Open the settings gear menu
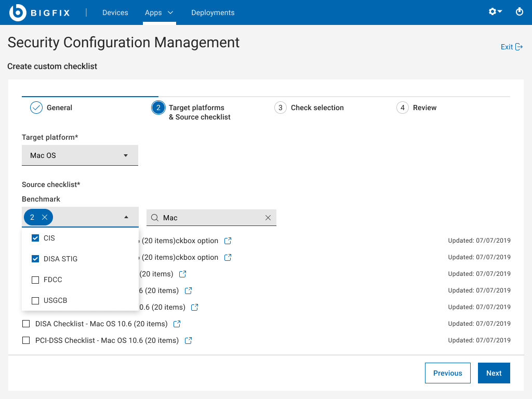Viewport: 532px width, 399px height. click(495, 11)
